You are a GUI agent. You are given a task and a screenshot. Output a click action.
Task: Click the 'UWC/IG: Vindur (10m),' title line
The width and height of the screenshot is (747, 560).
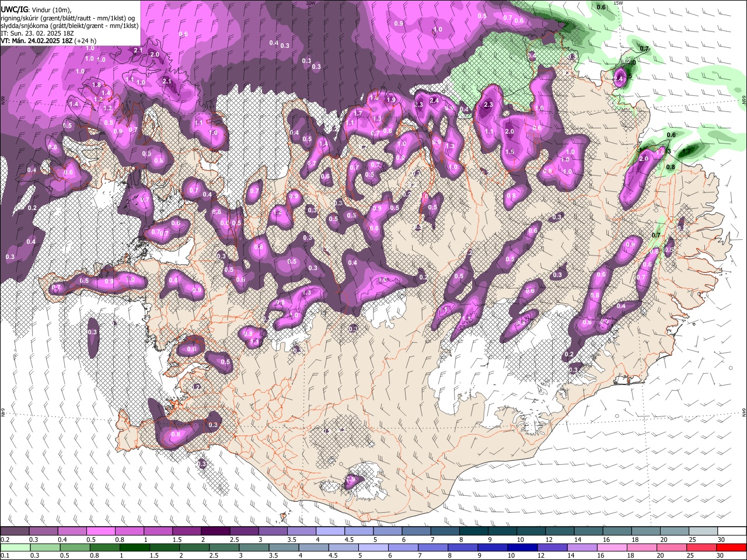click(36, 10)
